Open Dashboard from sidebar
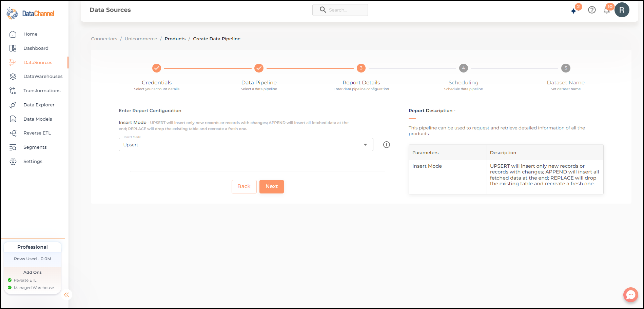This screenshot has width=644, height=309. click(36, 48)
